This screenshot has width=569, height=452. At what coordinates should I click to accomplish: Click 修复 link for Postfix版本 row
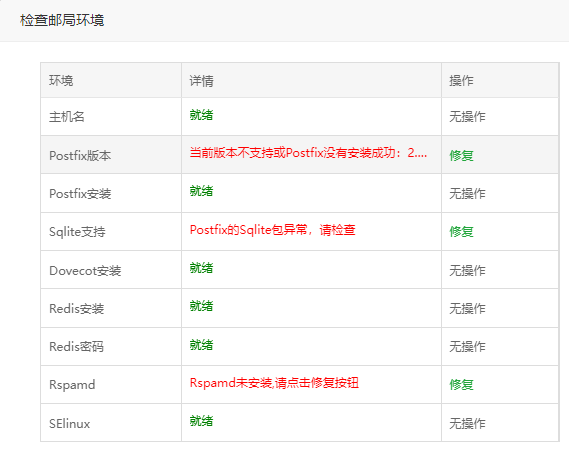coord(461,155)
